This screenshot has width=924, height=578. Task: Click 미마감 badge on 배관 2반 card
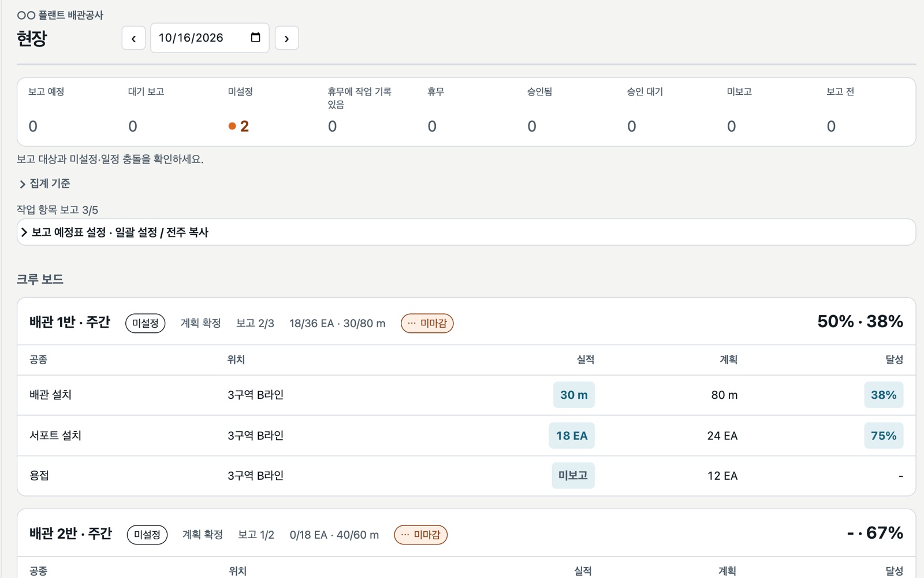[421, 535]
